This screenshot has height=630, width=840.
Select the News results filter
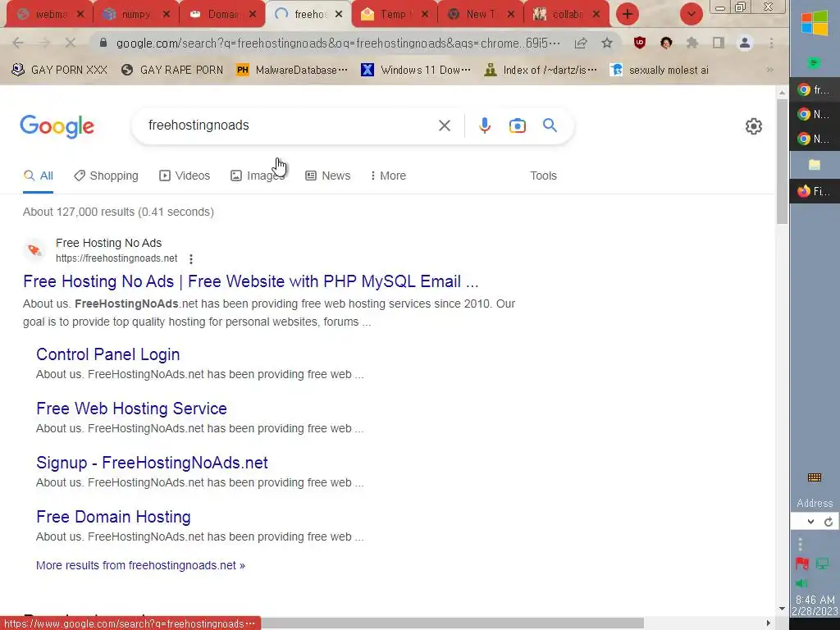[x=327, y=176]
